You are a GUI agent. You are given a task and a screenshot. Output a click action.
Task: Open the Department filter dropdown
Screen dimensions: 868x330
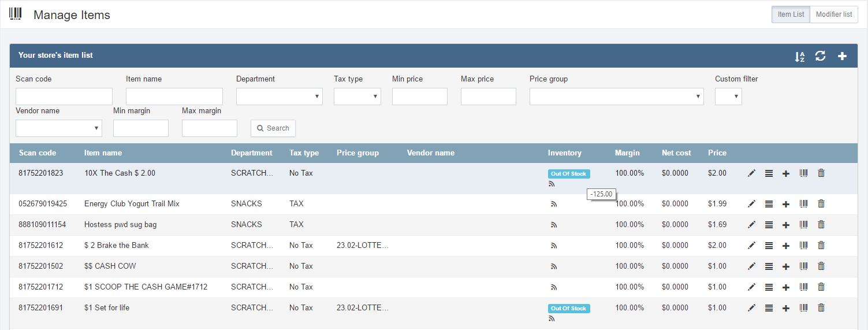click(279, 97)
